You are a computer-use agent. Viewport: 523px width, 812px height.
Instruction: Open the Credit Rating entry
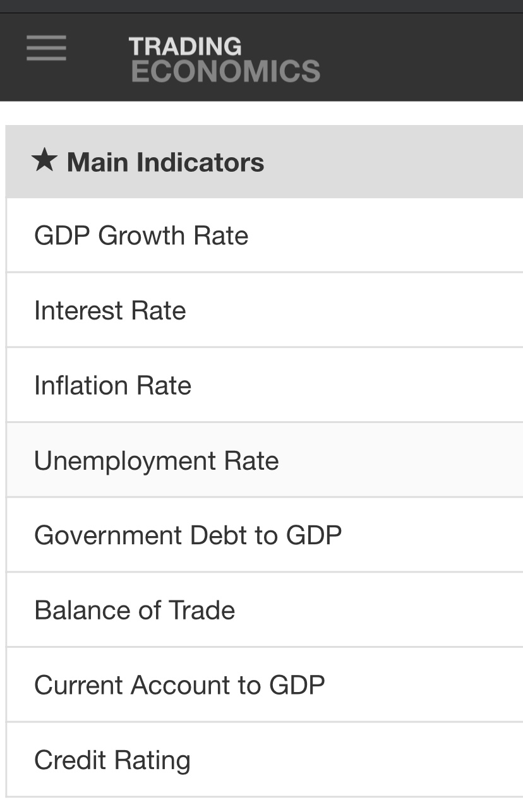click(x=112, y=760)
